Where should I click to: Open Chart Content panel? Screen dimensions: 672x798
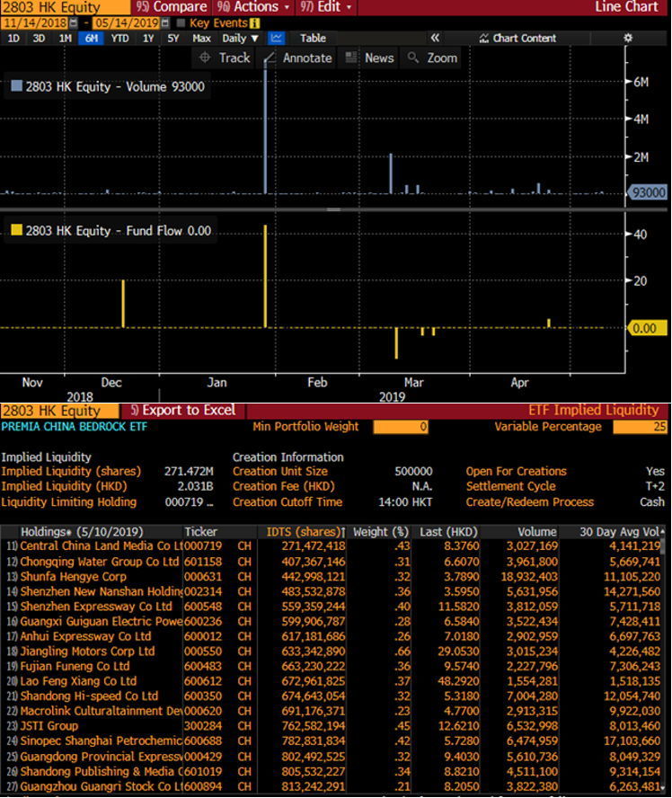[x=517, y=38]
